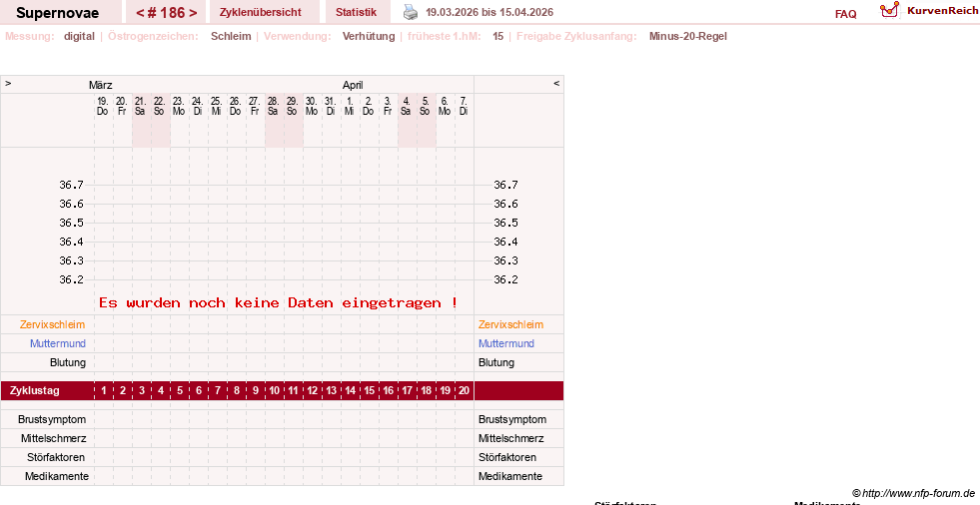Click the date column '7. Di'
Viewport: 980px width, 505px height.
(x=464, y=106)
